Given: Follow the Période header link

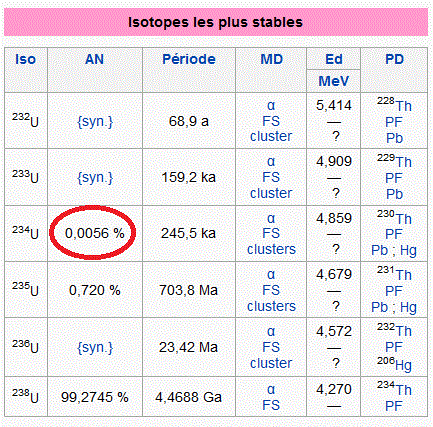Looking at the screenshot, I should click(x=189, y=59).
